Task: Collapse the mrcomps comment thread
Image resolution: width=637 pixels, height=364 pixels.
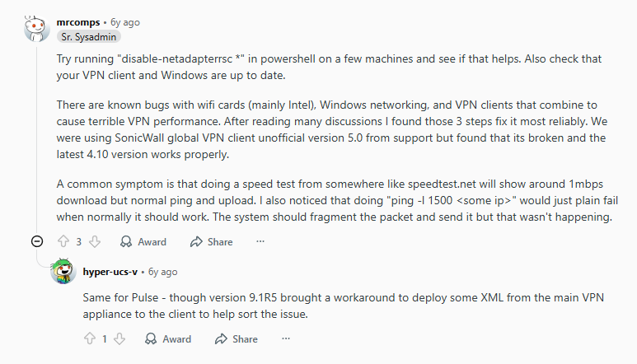Action: coord(37,242)
